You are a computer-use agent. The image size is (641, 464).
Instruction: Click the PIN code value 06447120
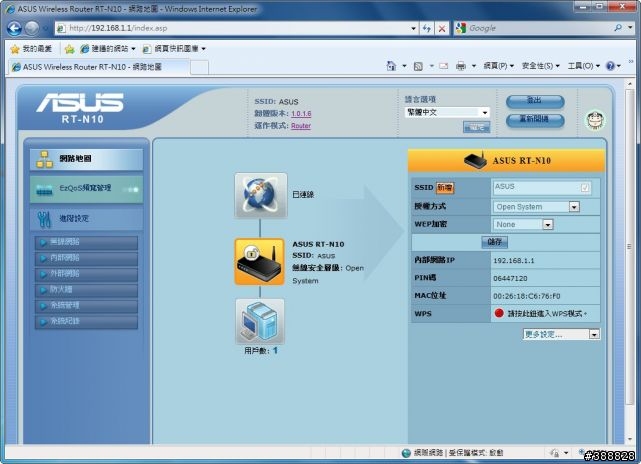point(510,278)
